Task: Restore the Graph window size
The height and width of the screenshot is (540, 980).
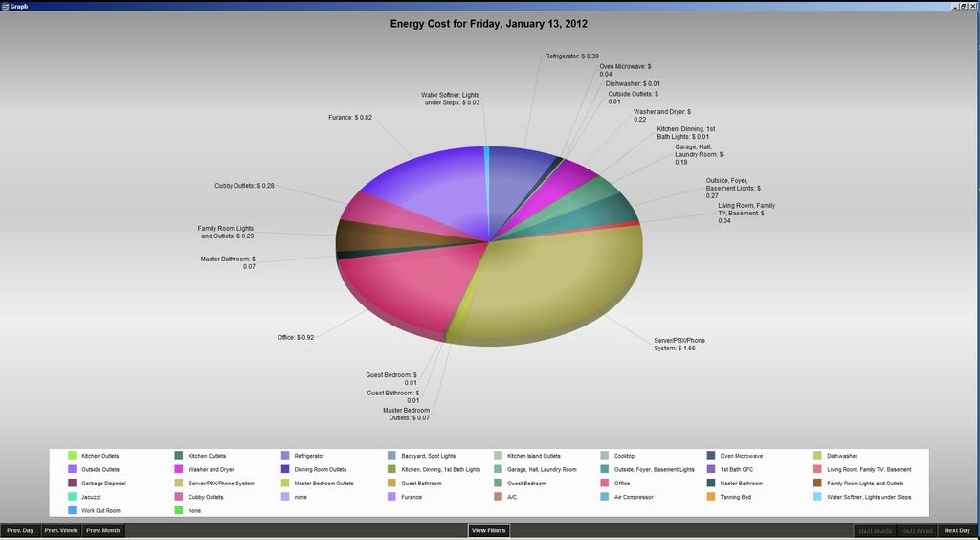Action: (963, 6)
